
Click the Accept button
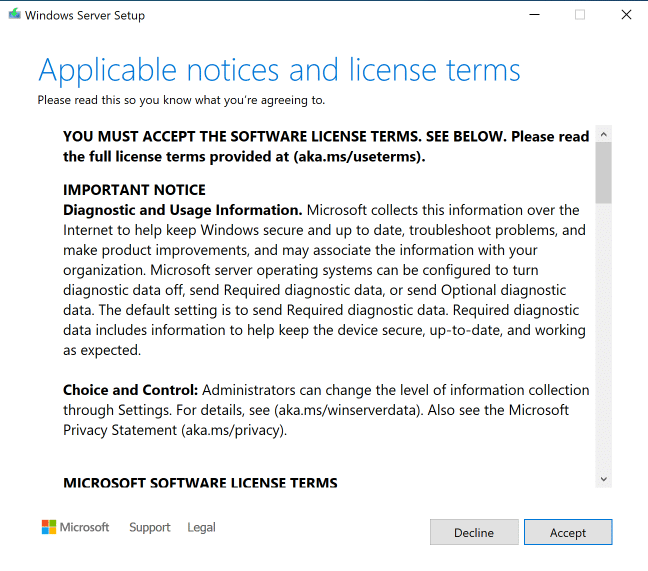pyautogui.click(x=568, y=532)
